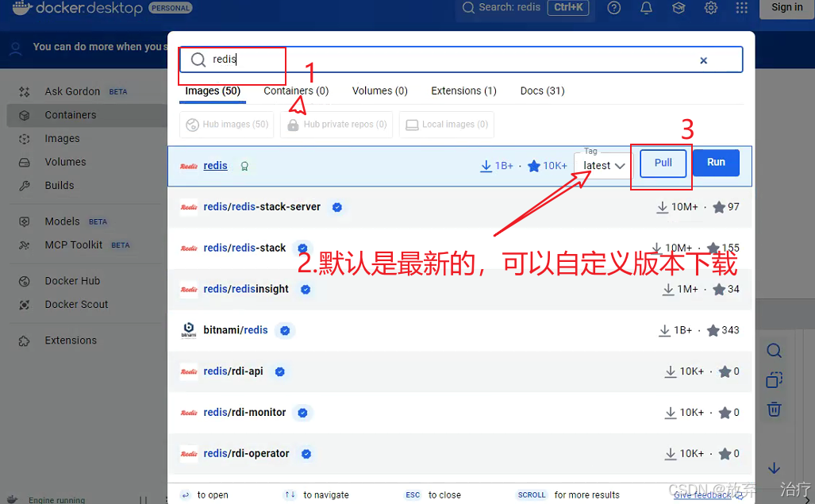Viewport: 815px width, 504px height.
Task: Click the Run button for redis
Action: click(716, 163)
